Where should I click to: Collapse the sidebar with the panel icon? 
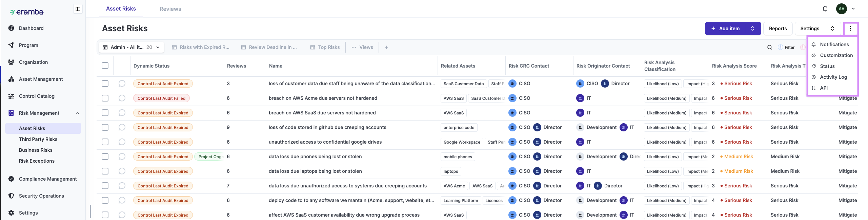point(78,9)
